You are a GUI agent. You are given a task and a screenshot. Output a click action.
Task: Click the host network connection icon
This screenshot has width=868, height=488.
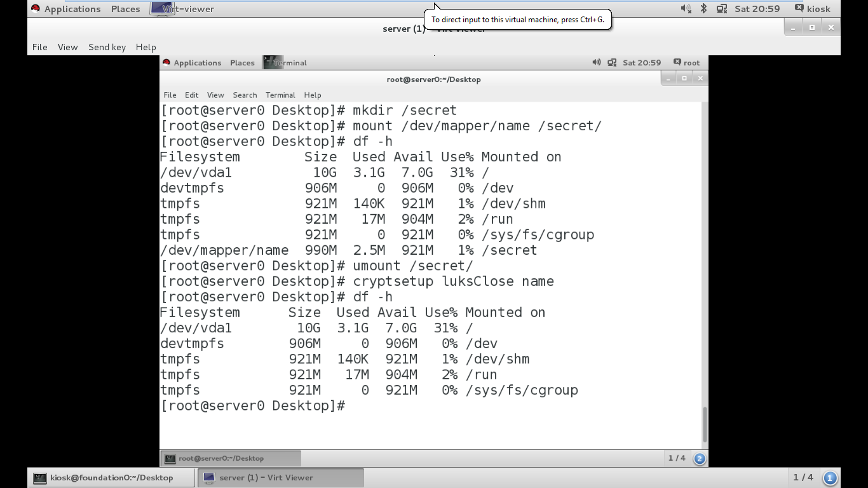click(722, 9)
